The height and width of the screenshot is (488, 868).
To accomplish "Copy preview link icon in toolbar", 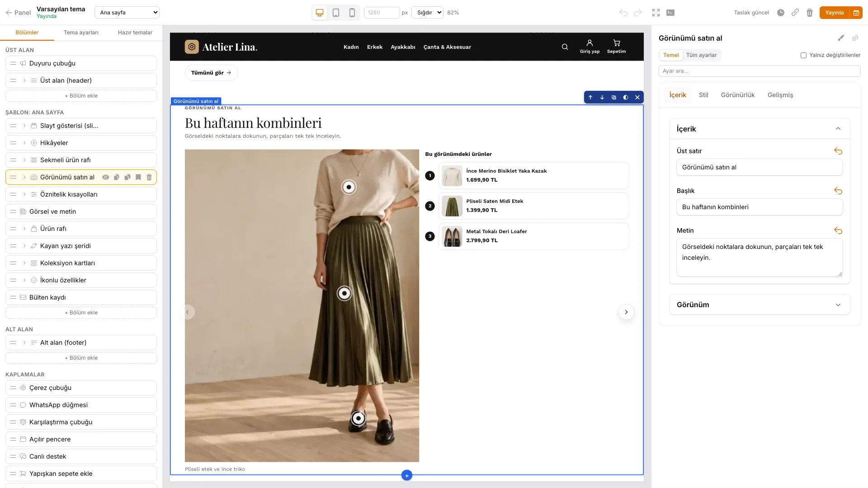I will click(795, 13).
